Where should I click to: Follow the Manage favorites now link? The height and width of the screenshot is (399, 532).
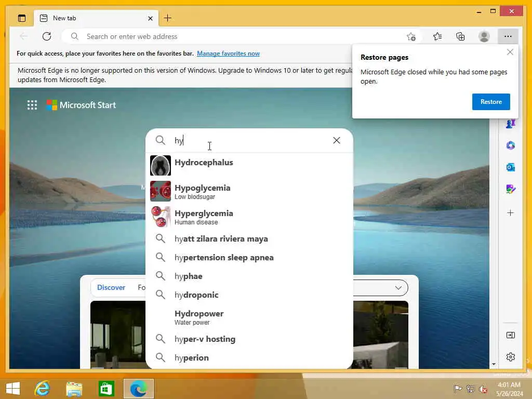[x=229, y=54]
